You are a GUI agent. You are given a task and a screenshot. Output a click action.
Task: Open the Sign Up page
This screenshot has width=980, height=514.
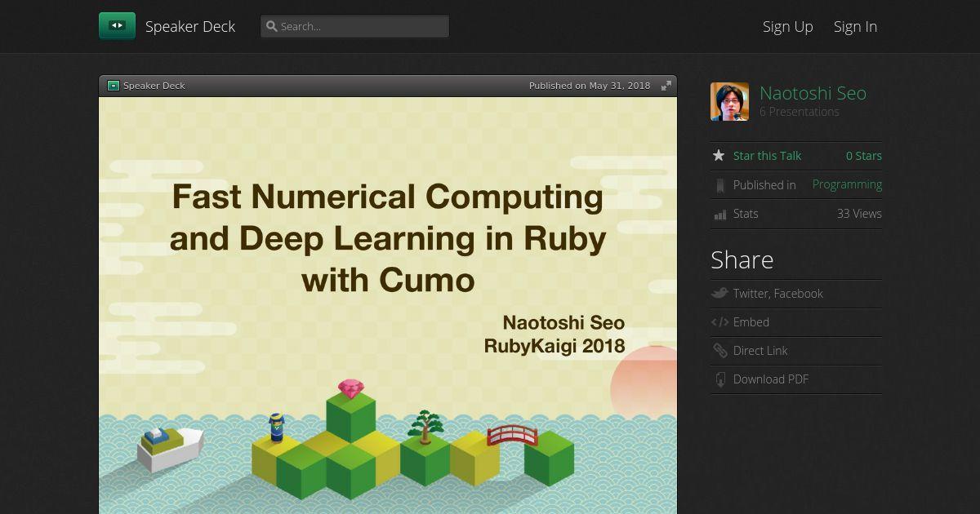pos(788,27)
